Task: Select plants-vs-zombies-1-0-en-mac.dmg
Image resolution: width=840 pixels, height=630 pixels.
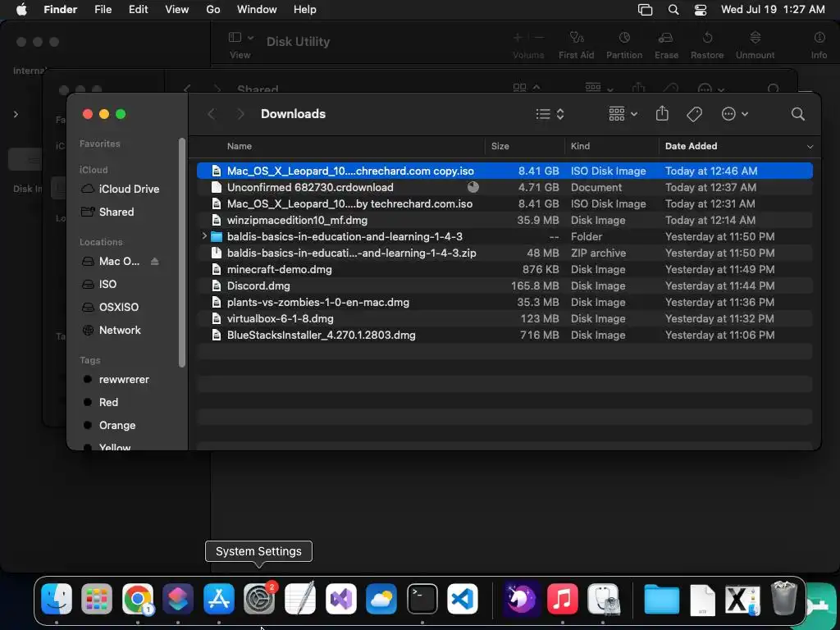Action: (x=504, y=302)
